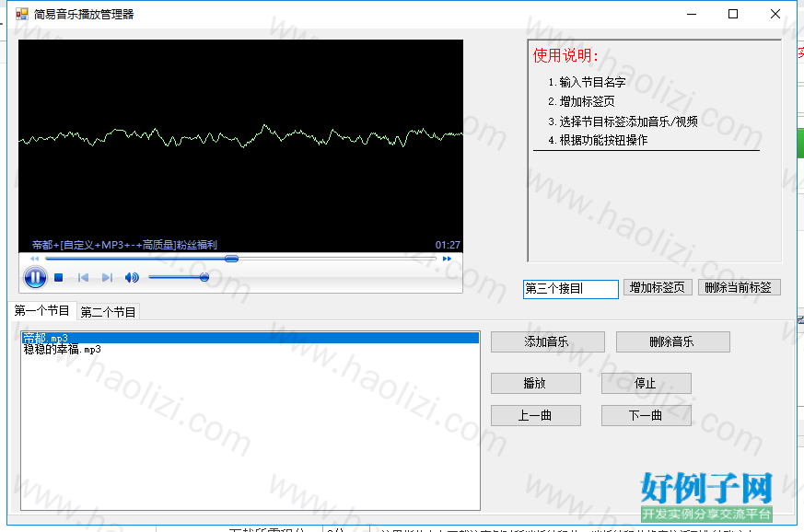Click the 播放 button

click(x=535, y=384)
